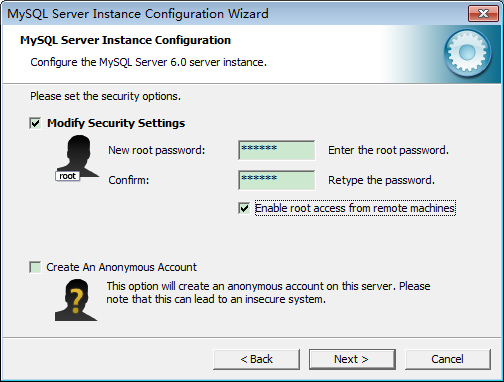504x382 pixels.
Task: Focus the Confirm password field
Action: point(277,180)
